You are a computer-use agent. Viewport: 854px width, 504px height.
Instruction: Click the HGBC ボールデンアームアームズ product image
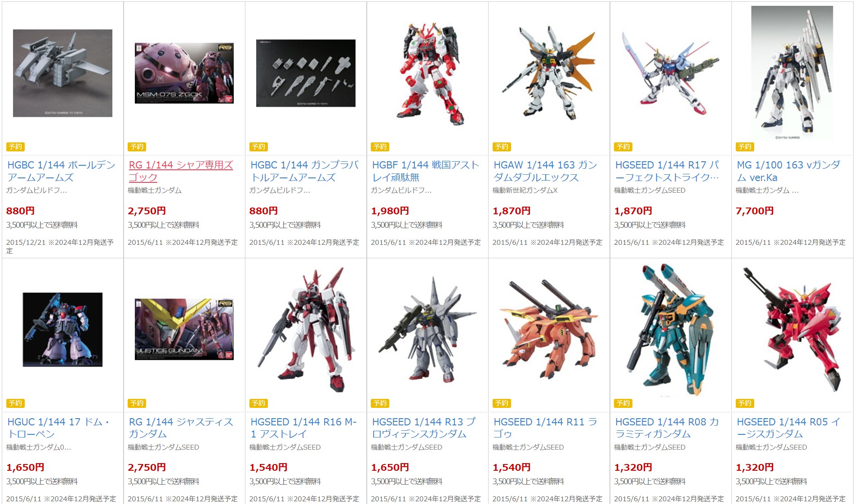62,73
